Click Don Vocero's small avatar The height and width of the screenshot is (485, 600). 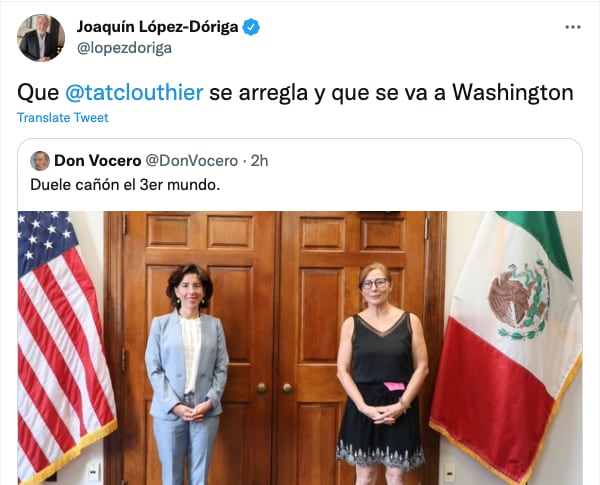click(x=40, y=161)
